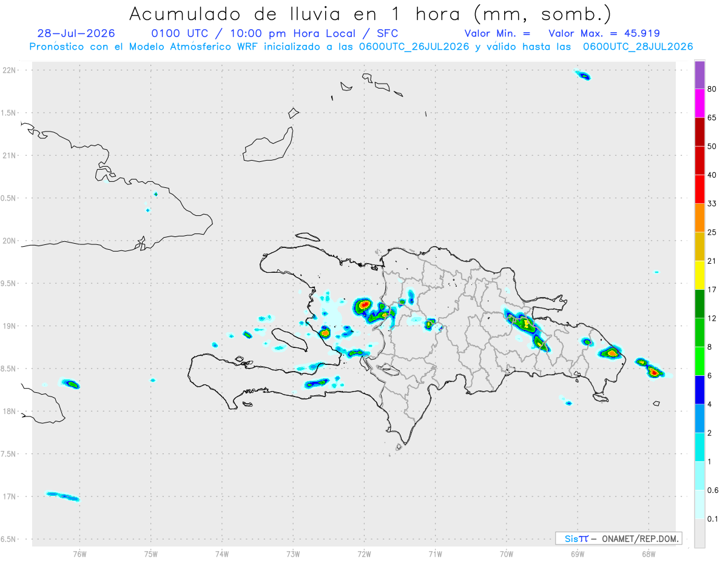Click the dark blue colorbar segment between 4 and 6
728x562 pixels.
click(699, 390)
